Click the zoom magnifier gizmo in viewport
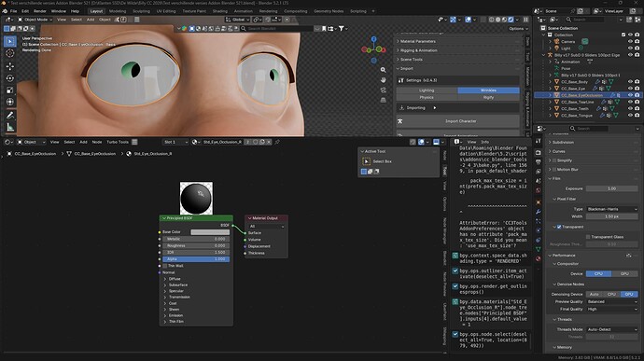The width and height of the screenshot is (644, 361). (x=384, y=70)
